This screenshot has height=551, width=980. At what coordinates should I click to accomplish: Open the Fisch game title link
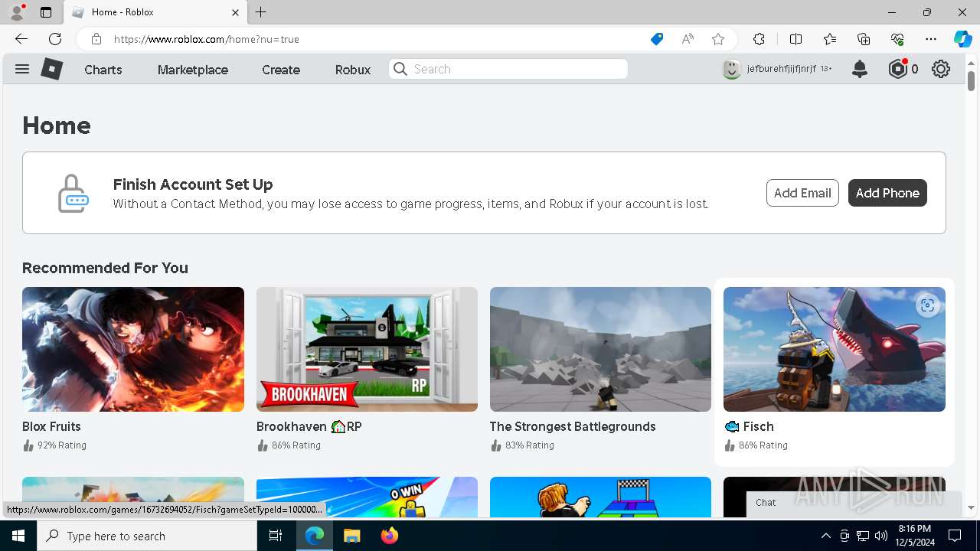click(x=749, y=426)
